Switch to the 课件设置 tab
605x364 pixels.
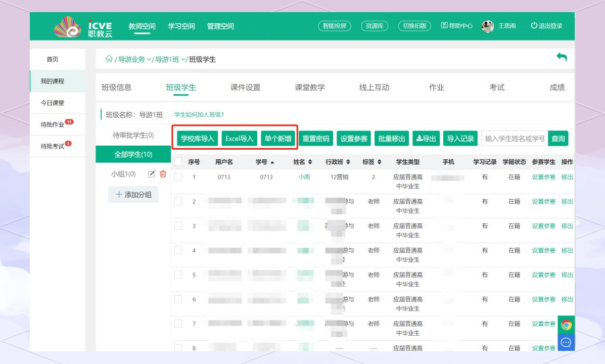(246, 87)
